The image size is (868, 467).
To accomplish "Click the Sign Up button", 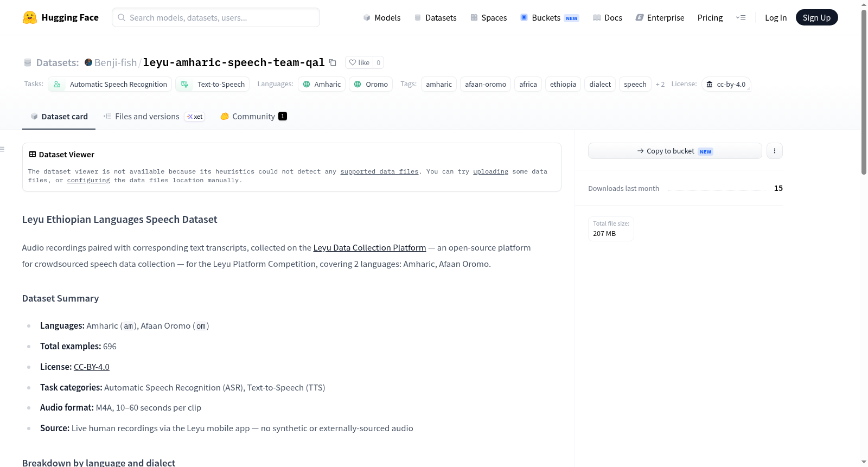I will [x=816, y=17].
